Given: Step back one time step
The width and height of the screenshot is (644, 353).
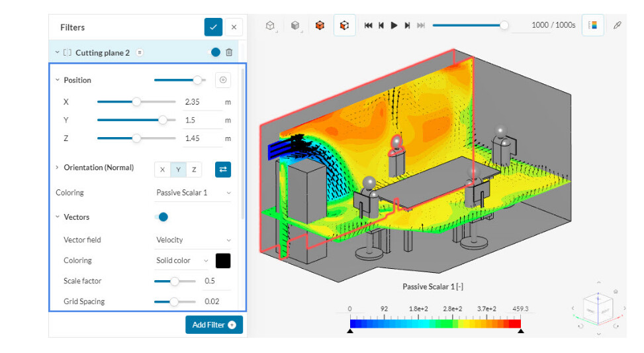Looking at the screenshot, I should pyautogui.click(x=381, y=25).
